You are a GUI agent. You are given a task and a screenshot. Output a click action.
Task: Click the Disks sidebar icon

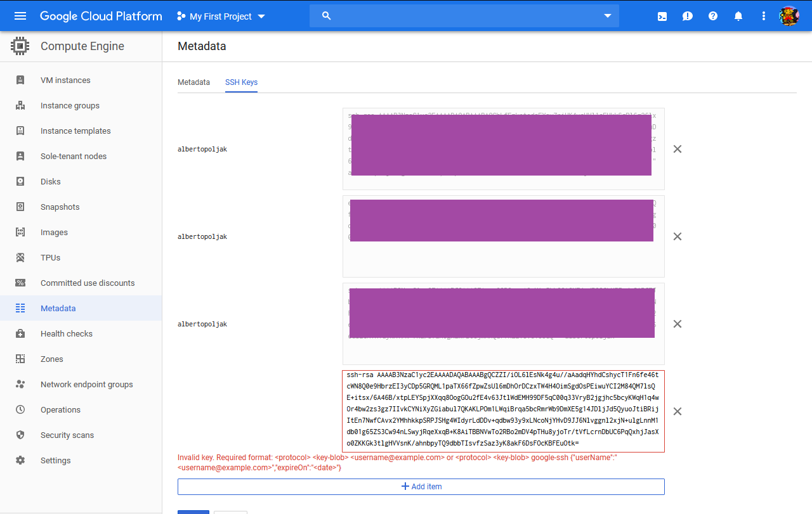[20, 182]
